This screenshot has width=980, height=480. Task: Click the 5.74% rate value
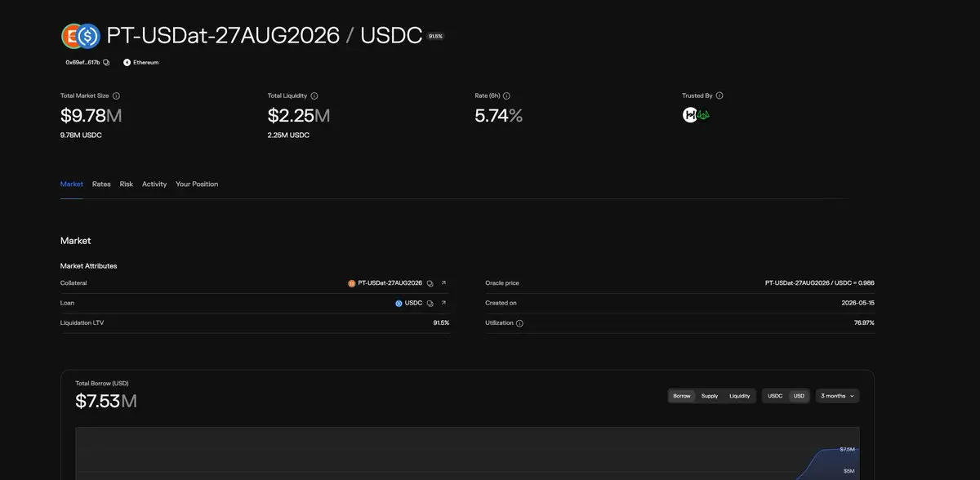[x=499, y=116]
